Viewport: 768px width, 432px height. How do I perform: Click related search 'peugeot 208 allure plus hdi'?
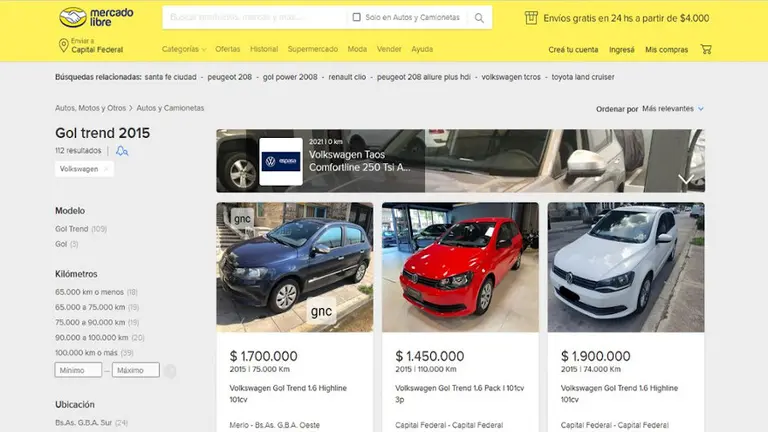pyautogui.click(x=424, y=77)
